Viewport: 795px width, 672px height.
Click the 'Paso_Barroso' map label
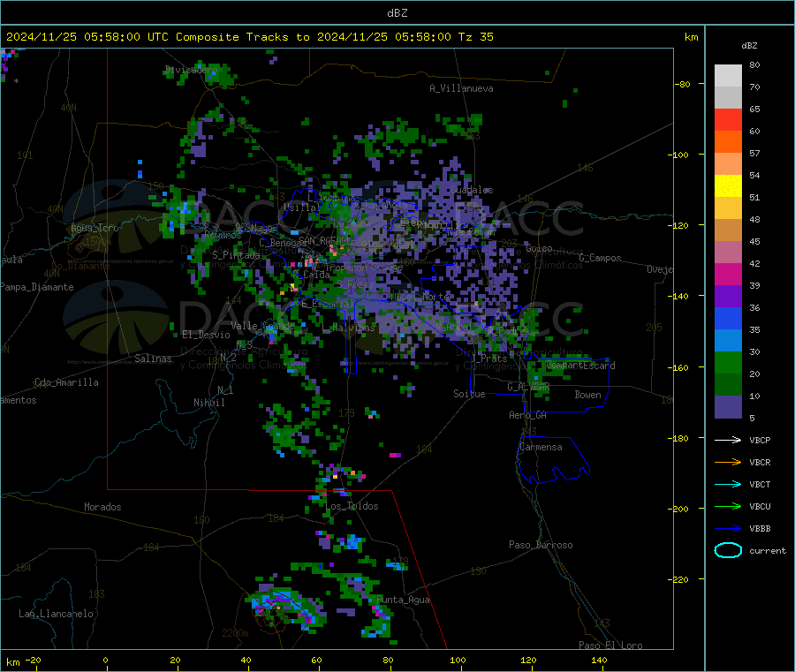click(541, 545)
